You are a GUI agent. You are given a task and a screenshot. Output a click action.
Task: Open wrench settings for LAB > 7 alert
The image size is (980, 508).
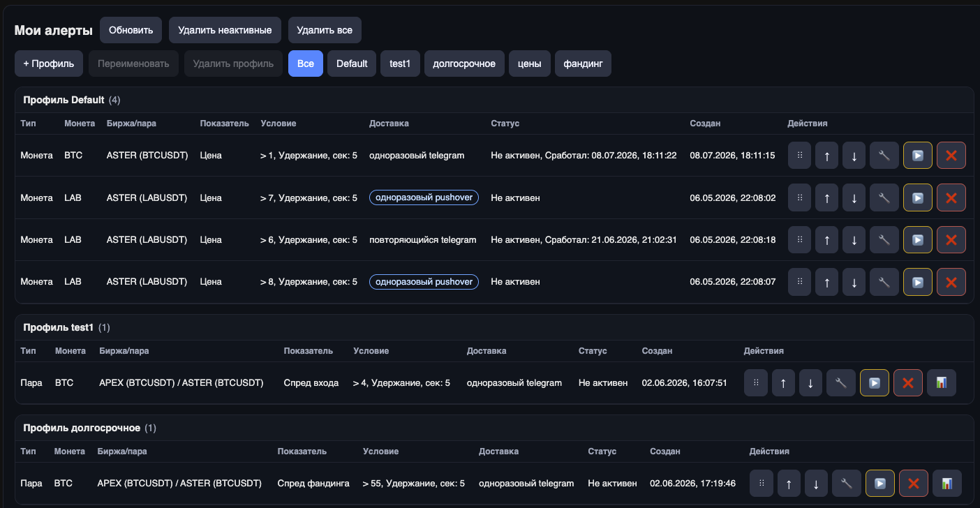(884, 197)
